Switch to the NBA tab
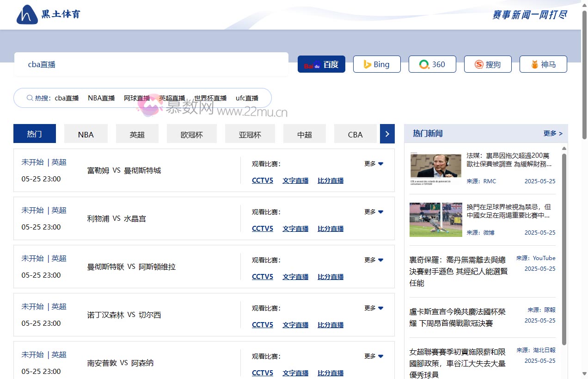The height and width of the screenshot is (379, 588). (x=86, y=134)
